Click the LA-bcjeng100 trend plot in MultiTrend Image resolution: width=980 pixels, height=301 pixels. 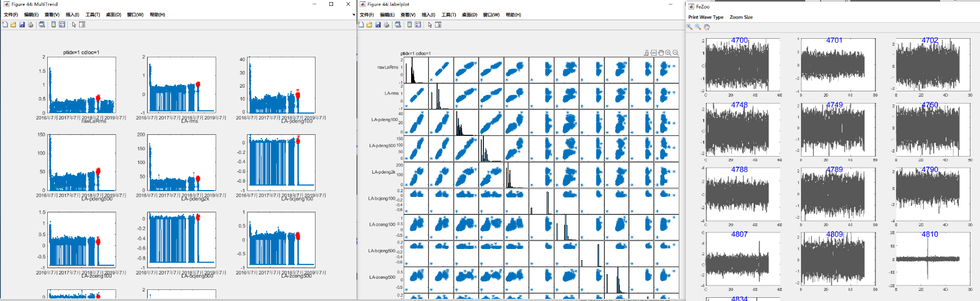coord(282,162)
